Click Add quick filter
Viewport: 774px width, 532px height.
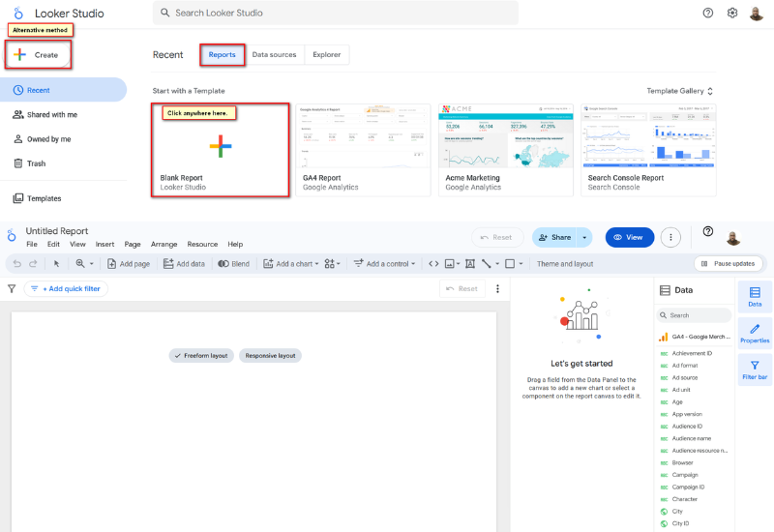66,288
